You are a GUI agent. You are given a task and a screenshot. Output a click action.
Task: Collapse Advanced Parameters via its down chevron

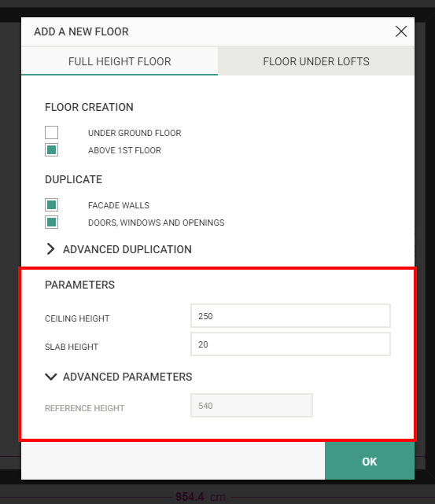(x=51, y=377)
